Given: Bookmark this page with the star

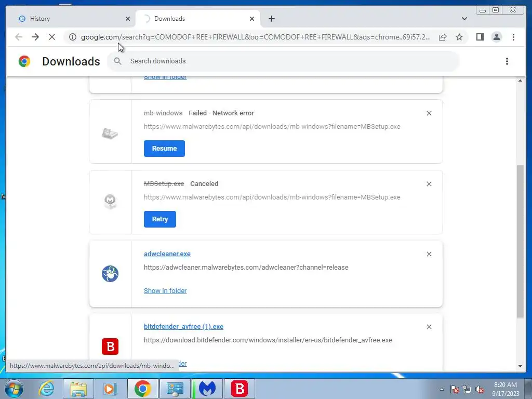Looking at the screenshot, I should click(459, 37).
